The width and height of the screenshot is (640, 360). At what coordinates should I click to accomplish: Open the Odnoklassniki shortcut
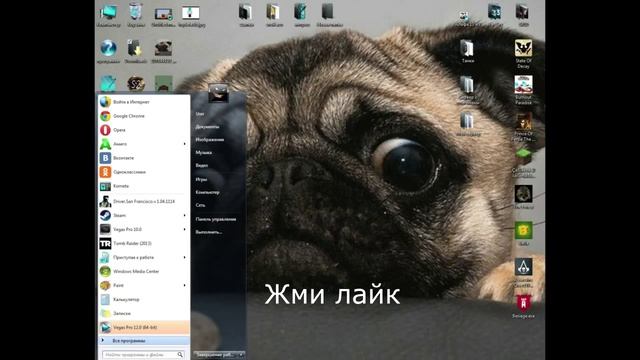[x=144, y=172]
